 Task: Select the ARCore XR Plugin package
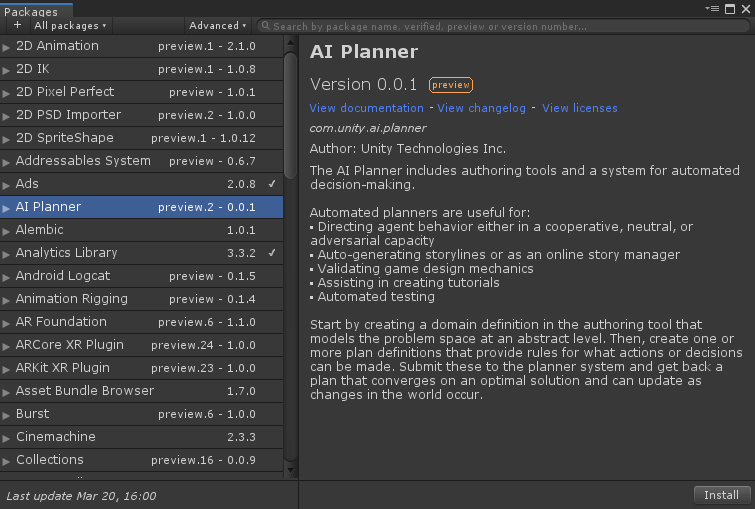142,345
